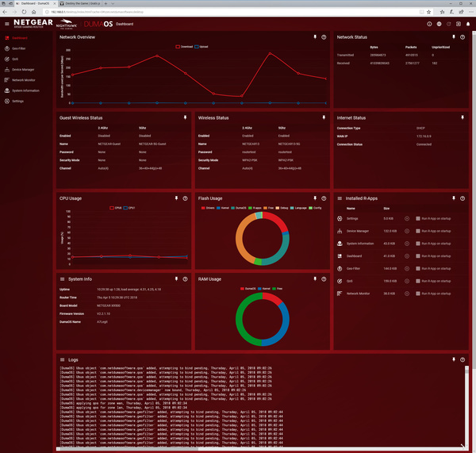
Task: Open the hamburger menu beside the NETGEAR logo
Action: point(6,24)
